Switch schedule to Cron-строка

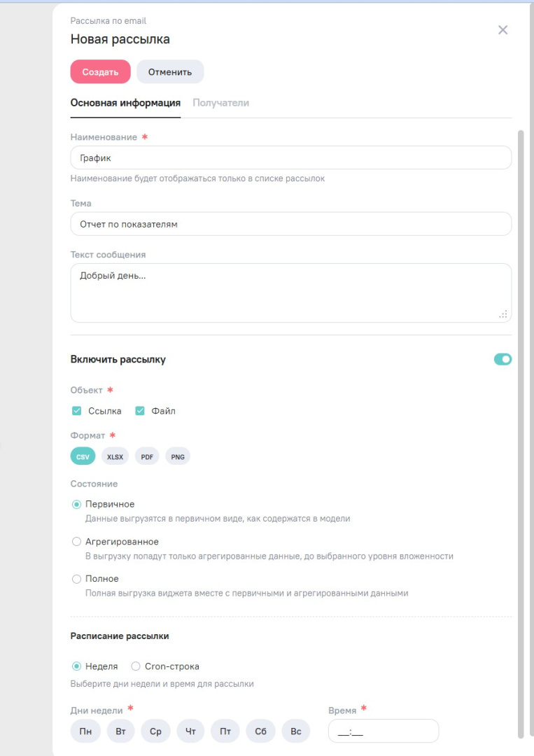click(136, 666)
